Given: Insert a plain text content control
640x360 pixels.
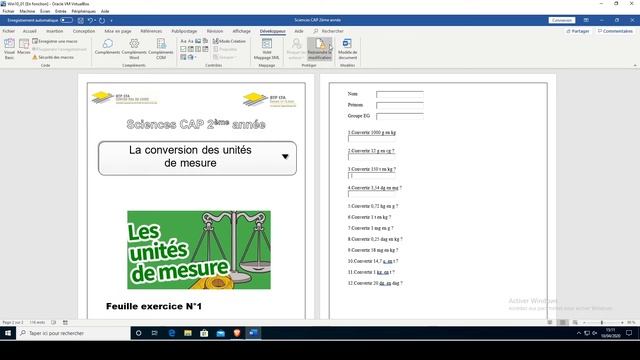Looking at the screenshot, I should coord(191,41).
